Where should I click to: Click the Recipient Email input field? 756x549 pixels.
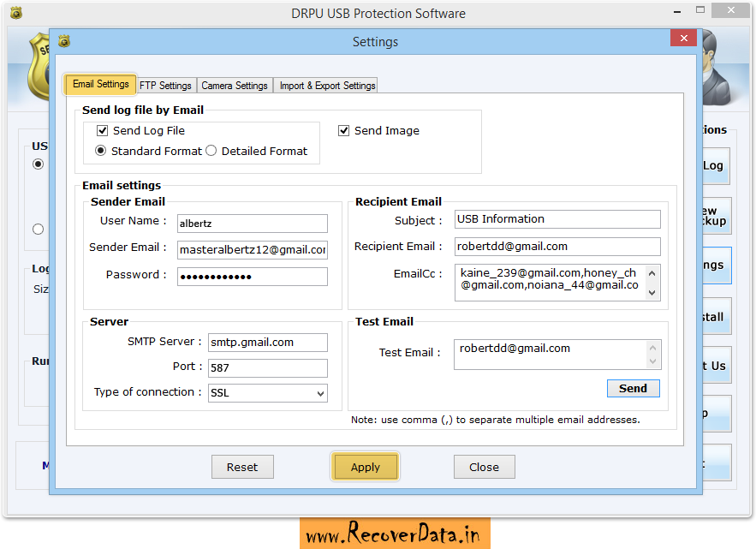(x=557, y=247)
